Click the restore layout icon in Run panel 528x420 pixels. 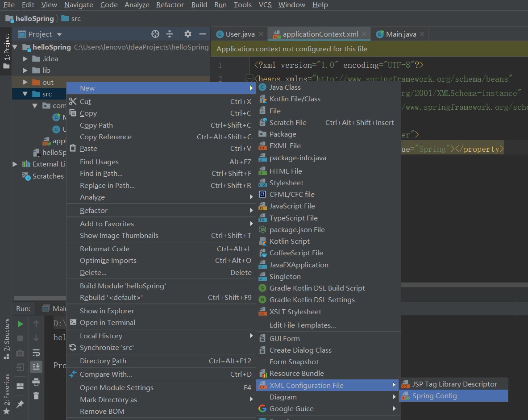coord(20,386)
